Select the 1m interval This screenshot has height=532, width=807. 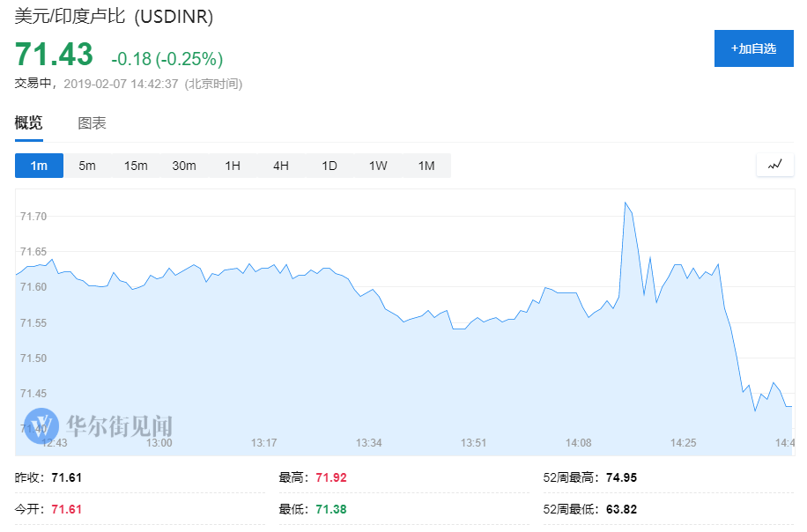tap(39, 166)
